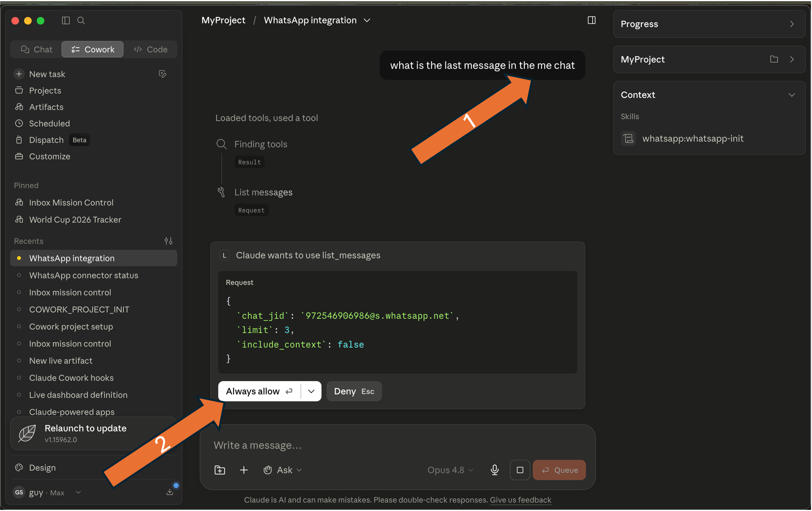Screen dimensions: 812x511
Task: Click the download updates icon
Action: tap(170, 492)
